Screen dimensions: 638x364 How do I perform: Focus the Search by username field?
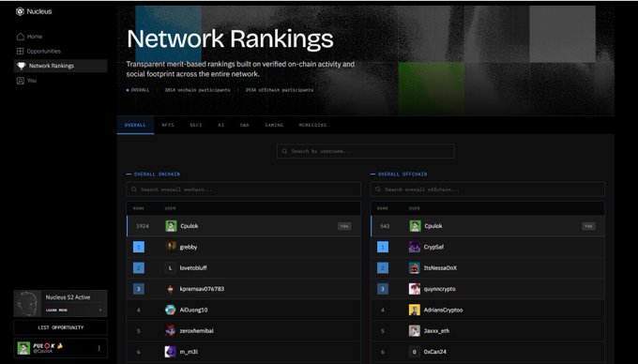[x=365, y=151]
